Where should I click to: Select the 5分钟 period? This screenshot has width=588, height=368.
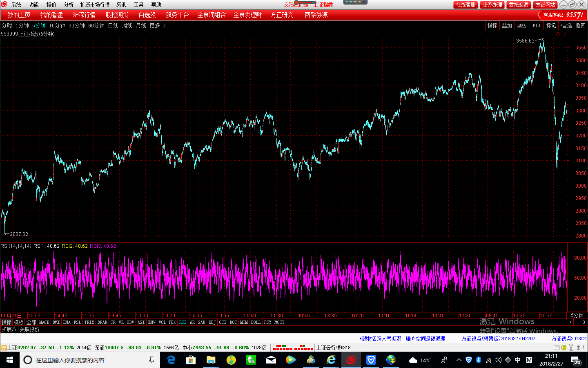[x=39, y=25]
